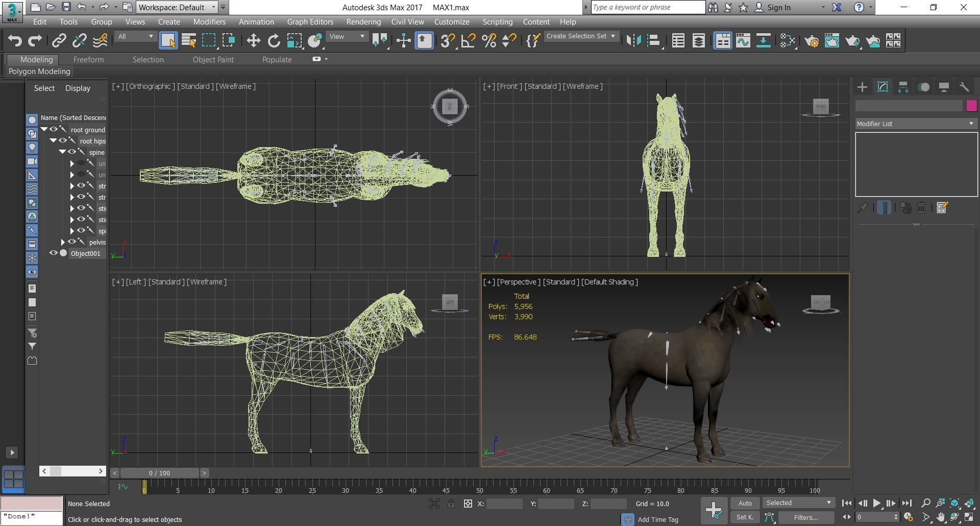Toggle Percent Snap
The height and width of the screenshot is (526, 980).
488,40
